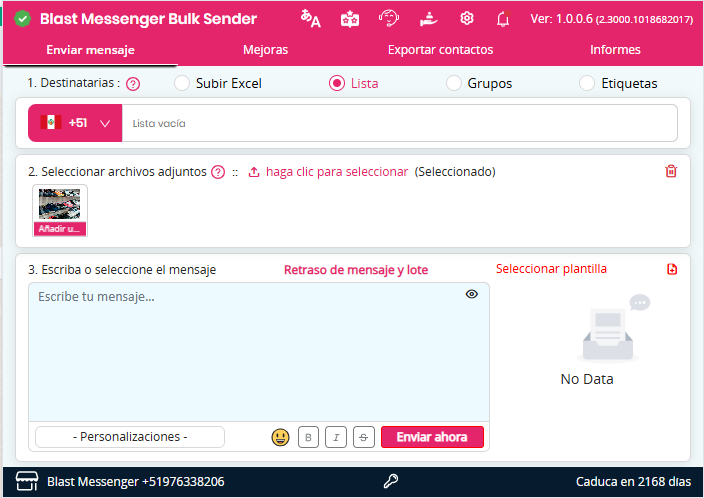This screenshot has height=498, width=704.
Task: Open the language translation icon
Action: point(311,19)
